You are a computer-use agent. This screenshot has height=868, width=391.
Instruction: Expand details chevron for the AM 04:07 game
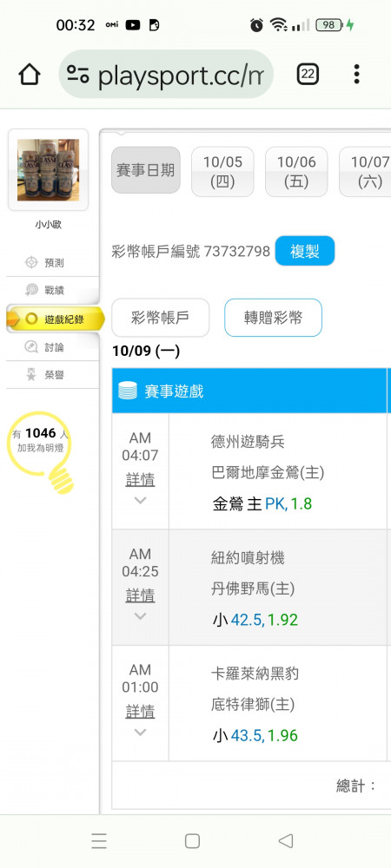coord(140,501)
